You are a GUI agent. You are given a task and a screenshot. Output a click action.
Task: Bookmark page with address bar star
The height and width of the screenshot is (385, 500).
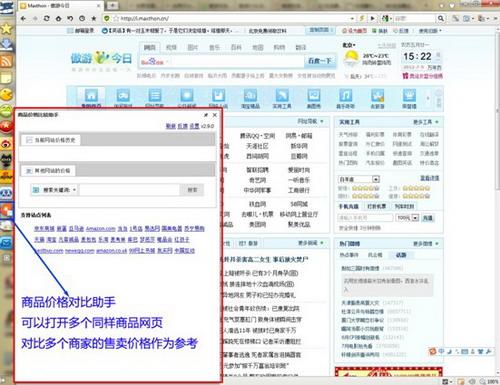(x=116, y=18)
